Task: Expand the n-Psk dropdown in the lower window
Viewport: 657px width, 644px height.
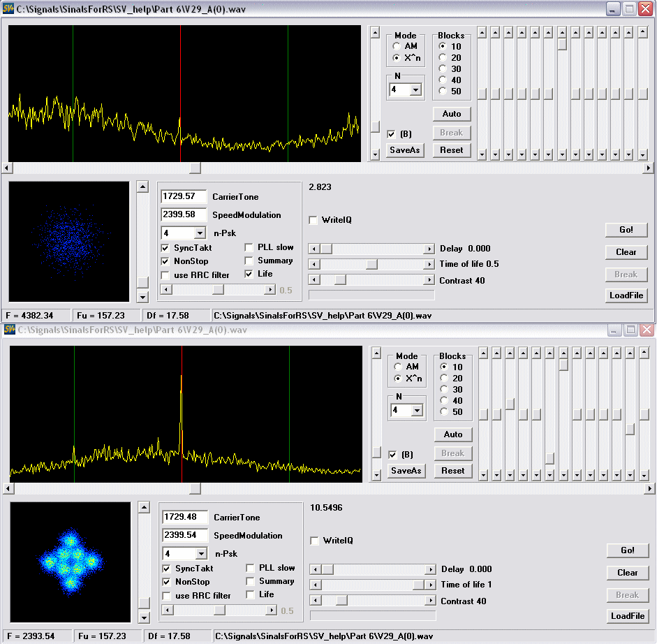Action: [201, 554]
